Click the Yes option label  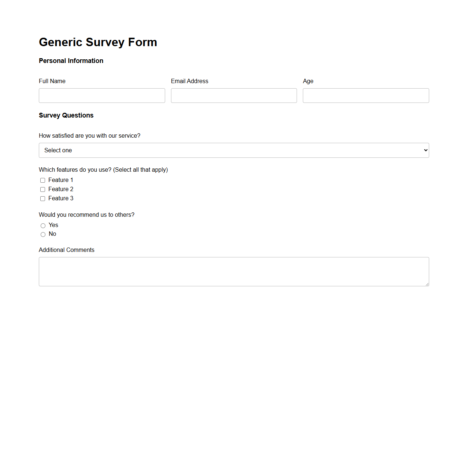click(53, 225)
